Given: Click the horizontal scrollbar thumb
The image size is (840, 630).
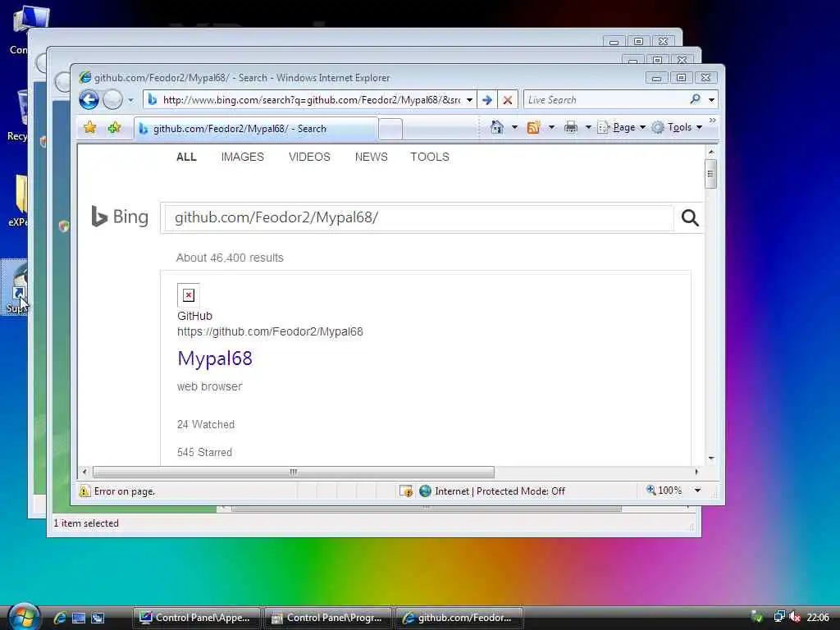Looking at the screenshot, I should tap(294, 472).
